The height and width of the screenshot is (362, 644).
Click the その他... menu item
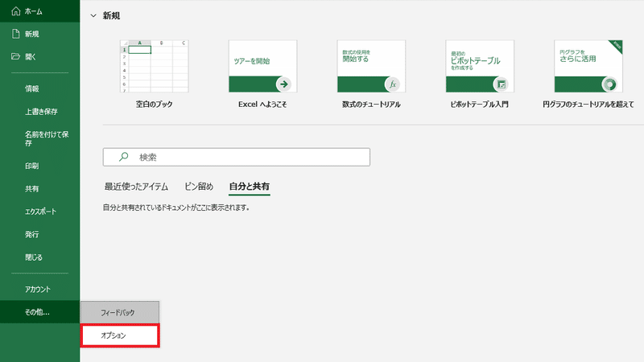[x=39, y=312]
